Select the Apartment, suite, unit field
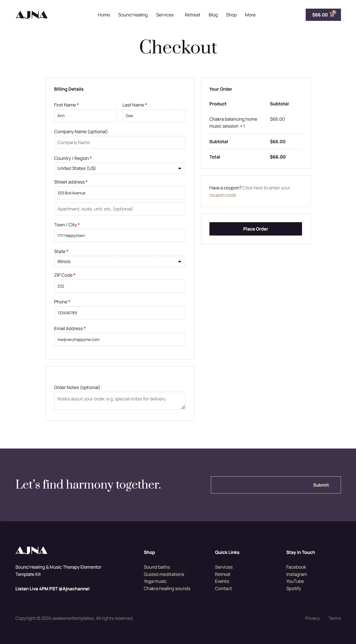The width and height of the screenshot is (356, 644). 120,209
